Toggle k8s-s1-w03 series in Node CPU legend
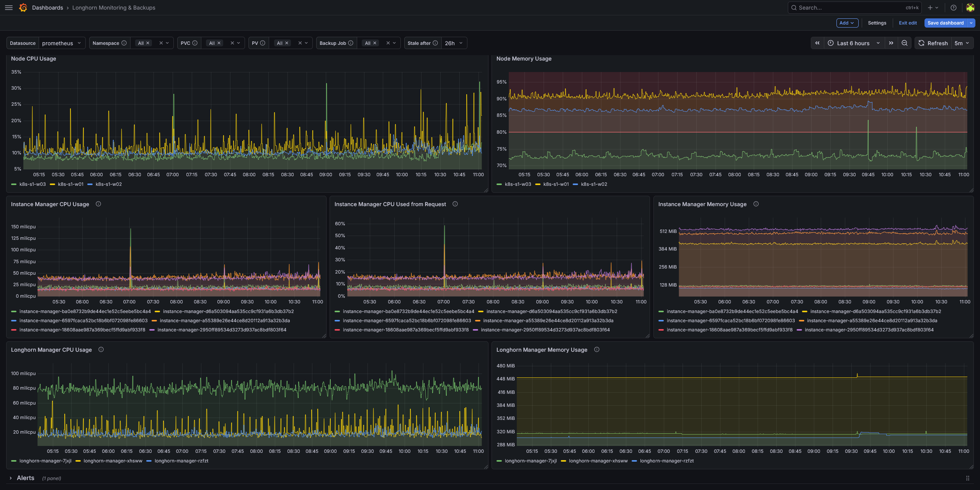Screen dimensions: 980x490 click(33, 184)
